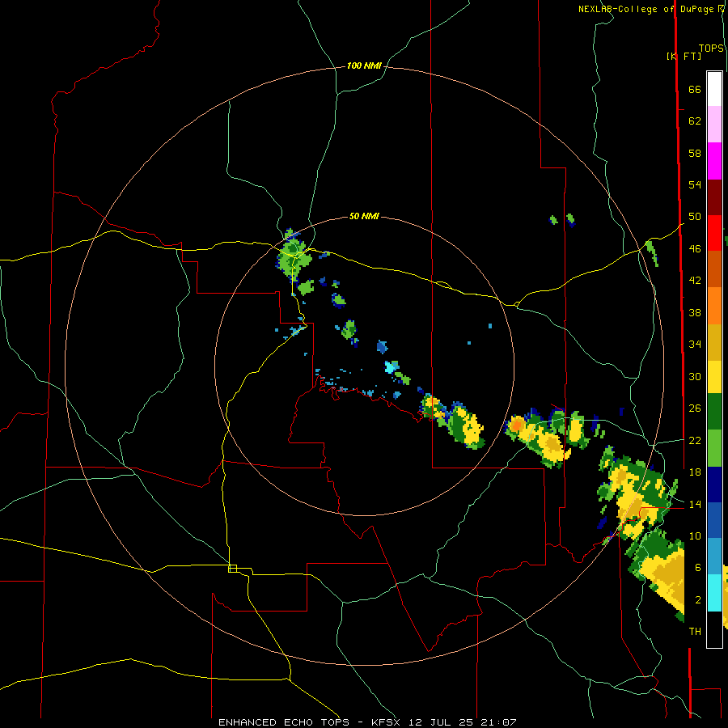
Task: Click legend value '38'
Action: (695, 312)
